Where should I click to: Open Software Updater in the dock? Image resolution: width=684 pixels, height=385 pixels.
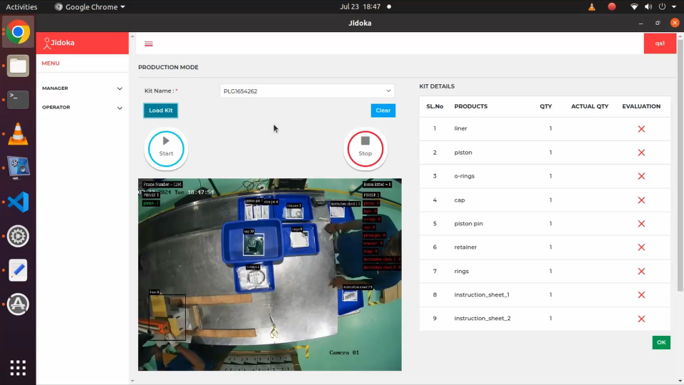[18, 304]
